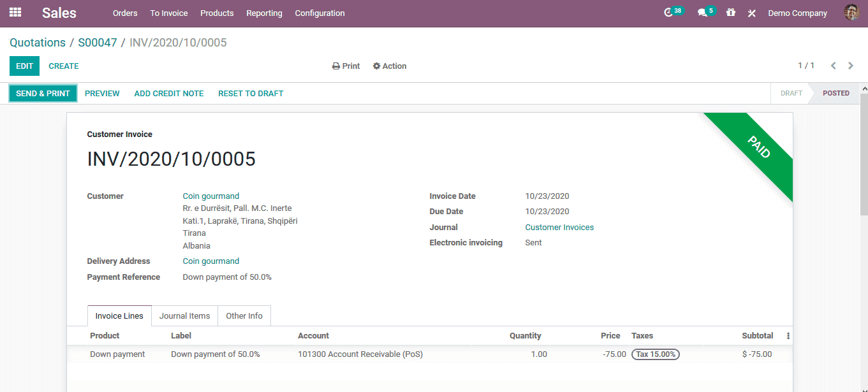Click the EDIT button

coord(24,66)
